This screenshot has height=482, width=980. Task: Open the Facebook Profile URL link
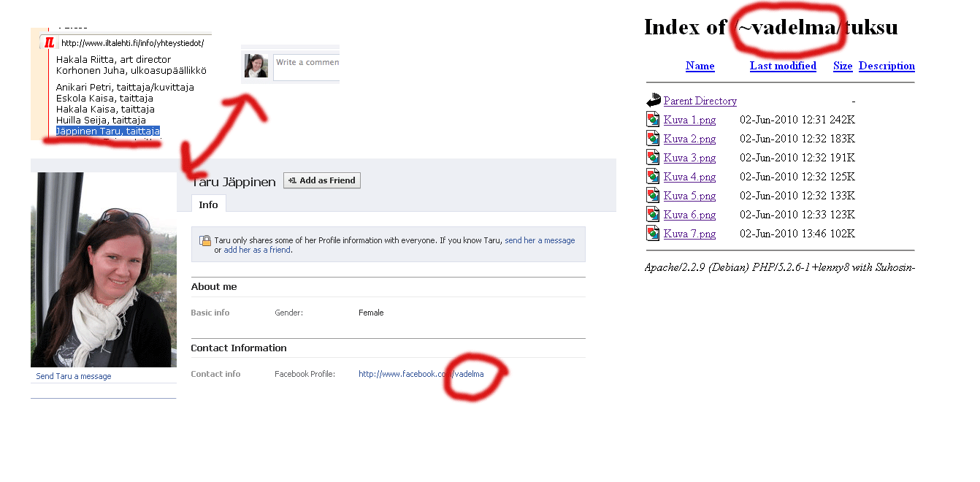[421, 374]
